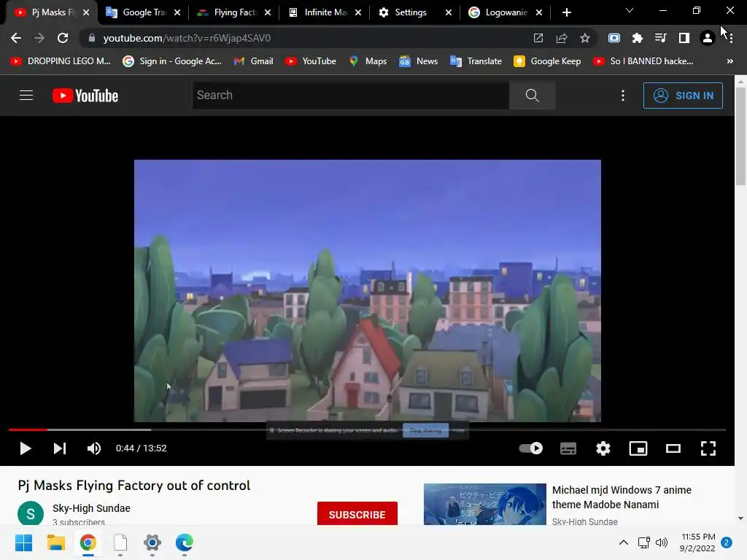
Task: Toggle subtitles/closed captions
Action: click(x=568, y=448)
